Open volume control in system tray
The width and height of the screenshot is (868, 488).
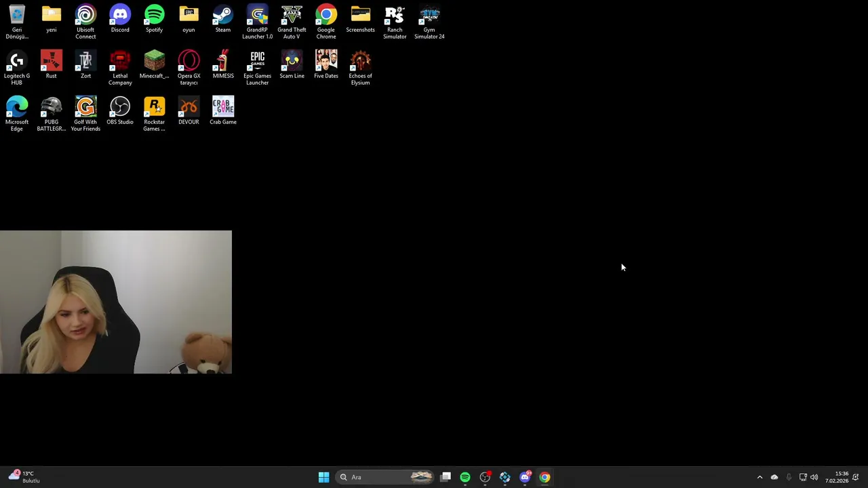coord(814,477)
